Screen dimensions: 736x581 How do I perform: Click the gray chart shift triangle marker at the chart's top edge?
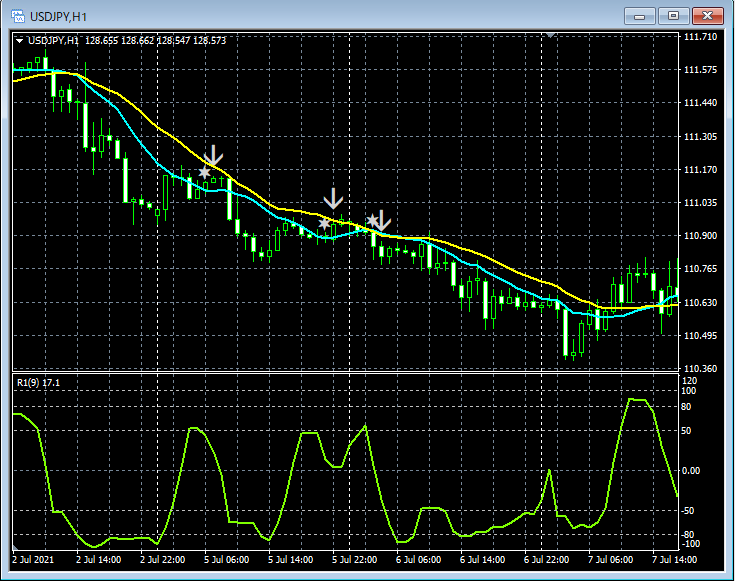click(551, 35)
